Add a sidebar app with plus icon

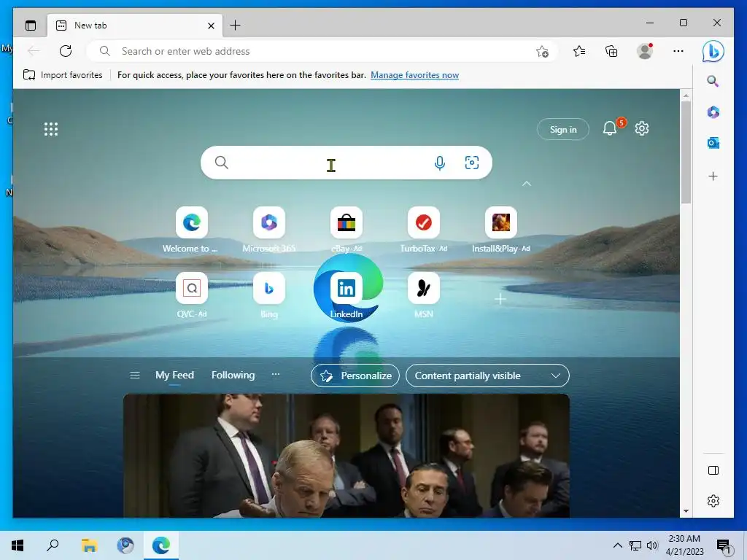pos(713,176)
